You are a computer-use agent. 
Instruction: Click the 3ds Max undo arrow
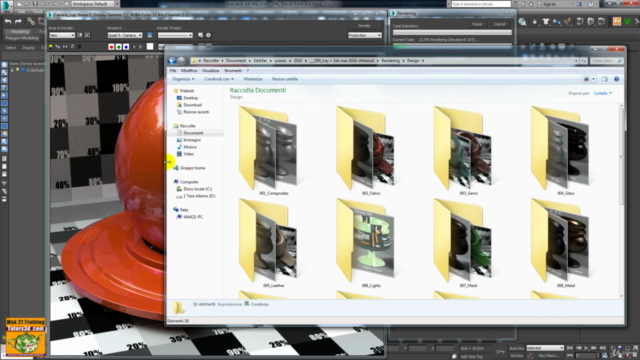(x=8, y=21)
